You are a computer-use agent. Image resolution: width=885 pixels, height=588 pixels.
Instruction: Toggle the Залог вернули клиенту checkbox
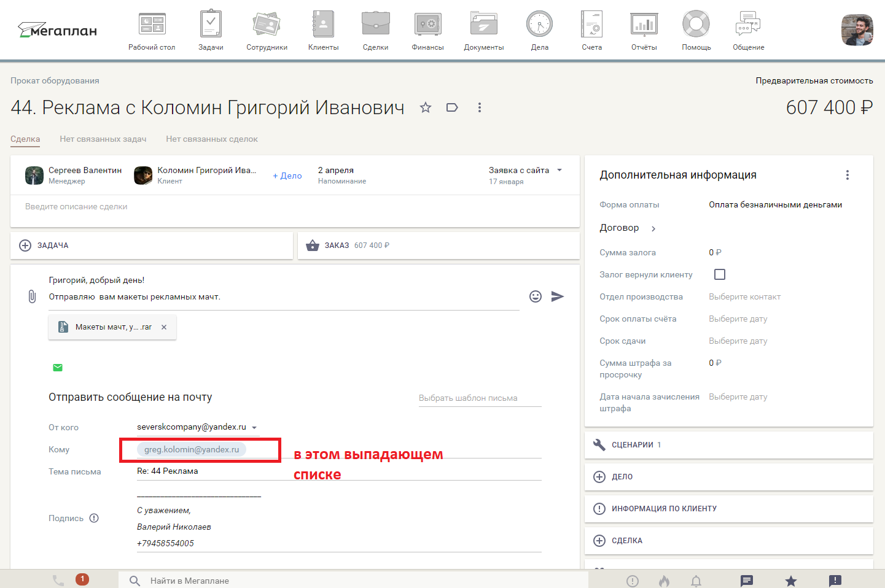click(x=720, y=274)
